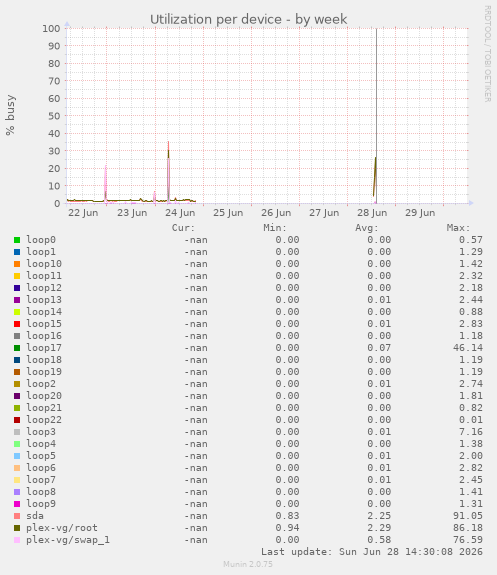This screenshot has height=575, width=497.
Task: Select the loop2 legend label
Action: [x=41, y=384]
